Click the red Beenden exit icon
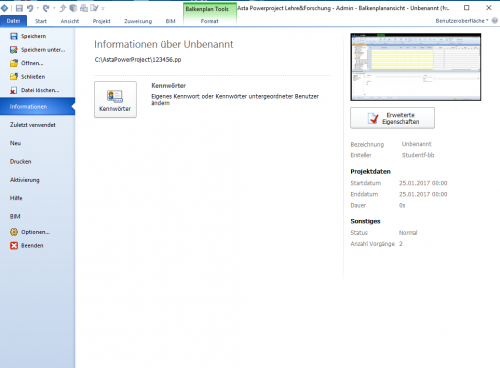 (14, 246)
